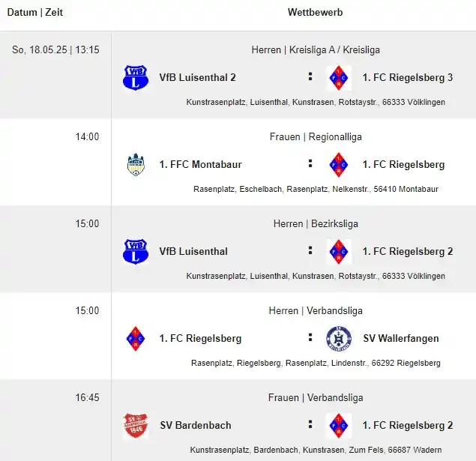The image size is (476, 461).
Task: Select the 1. FC Riegelsberg 3 team name
Action: pos(408,78)
